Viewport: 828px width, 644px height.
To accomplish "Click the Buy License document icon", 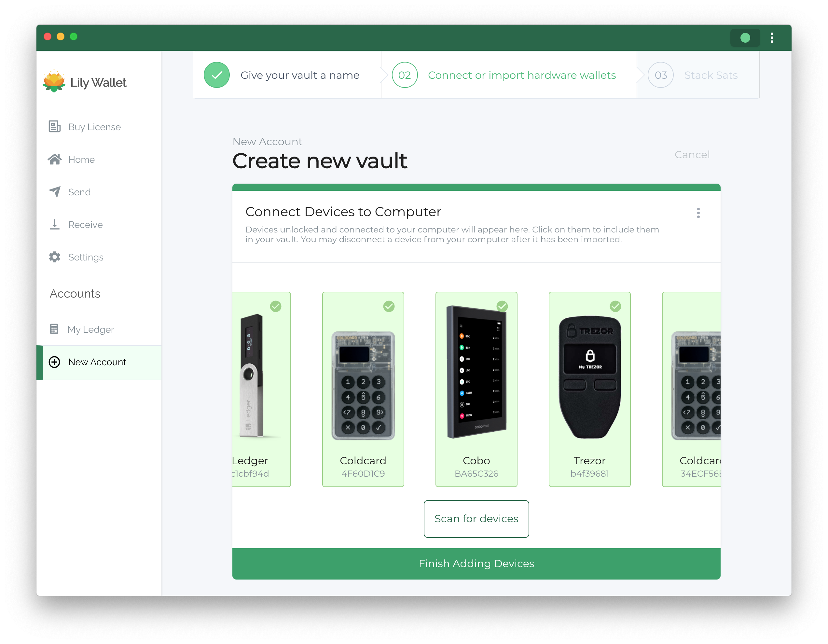I will coord(55,126).
